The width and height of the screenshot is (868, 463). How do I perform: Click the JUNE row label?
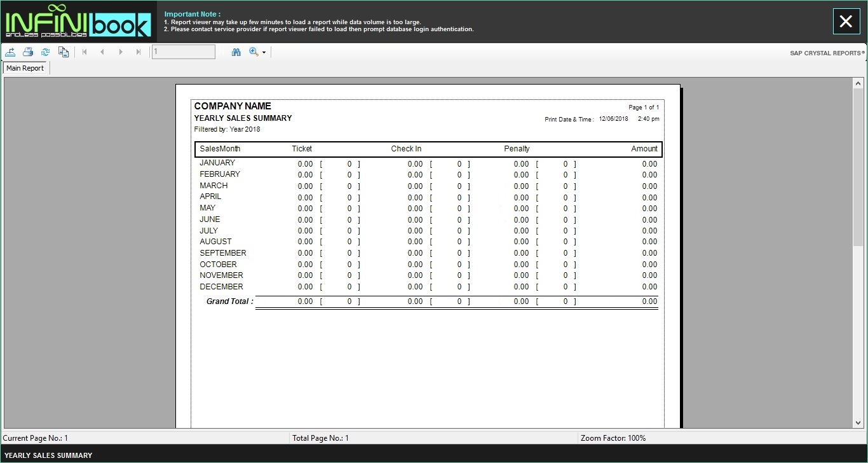[210, 219]
